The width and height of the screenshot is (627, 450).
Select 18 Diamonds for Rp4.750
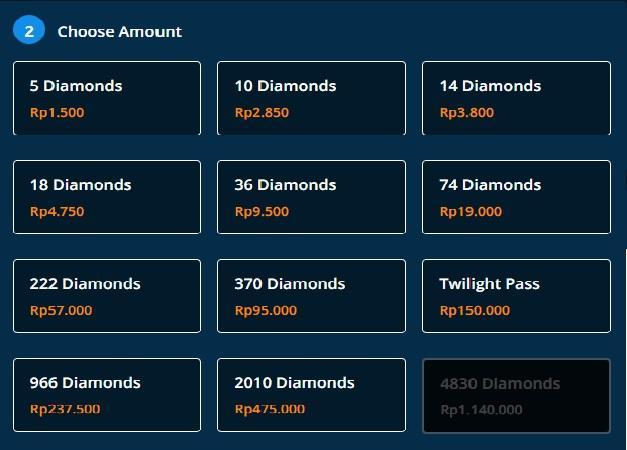[107, 197]
